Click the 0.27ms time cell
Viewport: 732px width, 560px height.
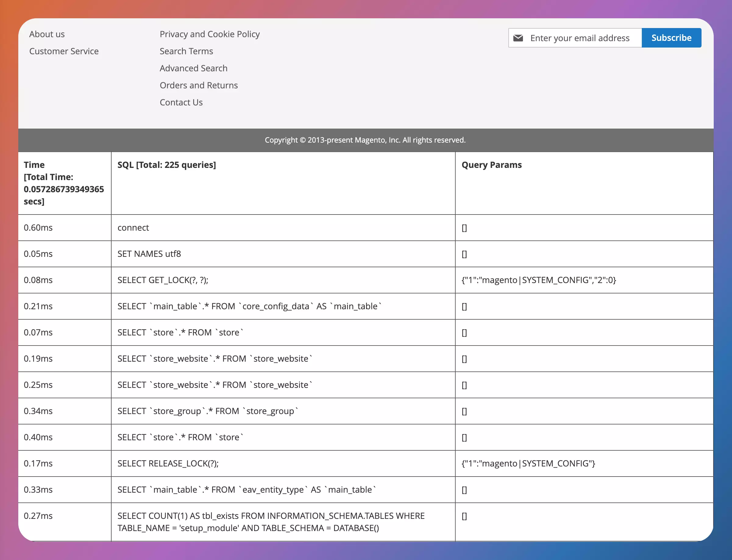click(x=65, y=522)
